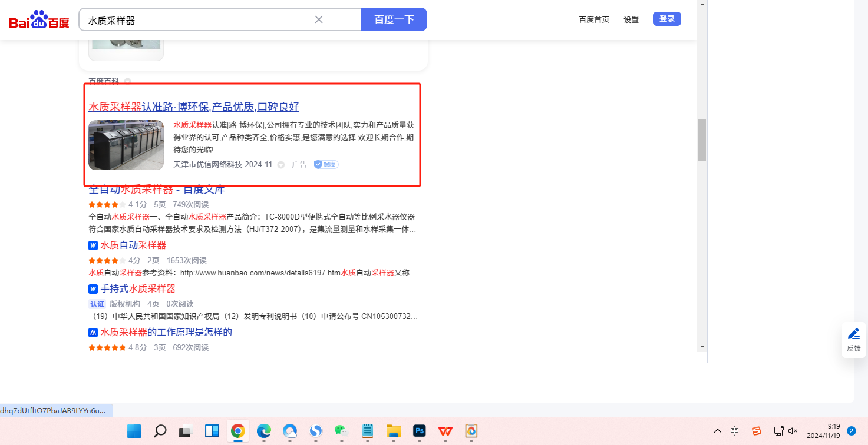Screen dimensions: 868x445
Task: Click the water sampler ad thumbnail image
Action: coord(126,145)
